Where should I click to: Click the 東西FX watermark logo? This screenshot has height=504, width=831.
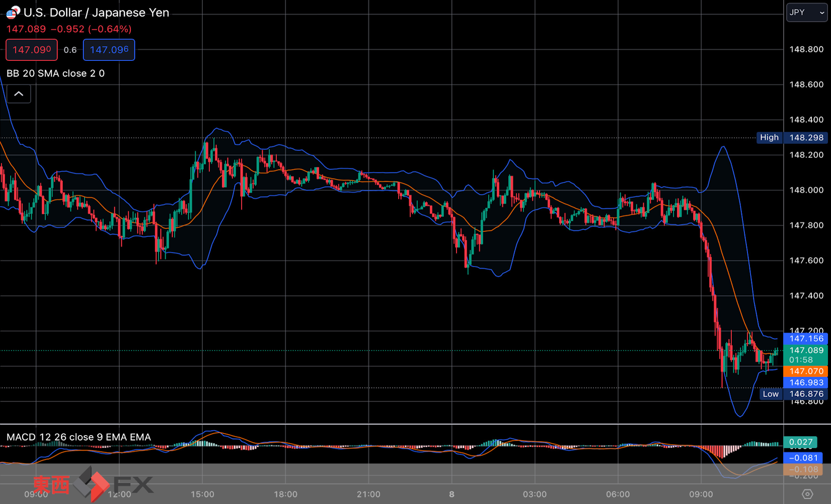[x=93, y=484]
